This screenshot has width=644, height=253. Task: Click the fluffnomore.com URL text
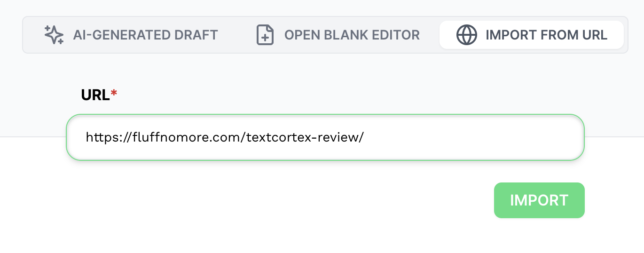(x=225, y=137)
